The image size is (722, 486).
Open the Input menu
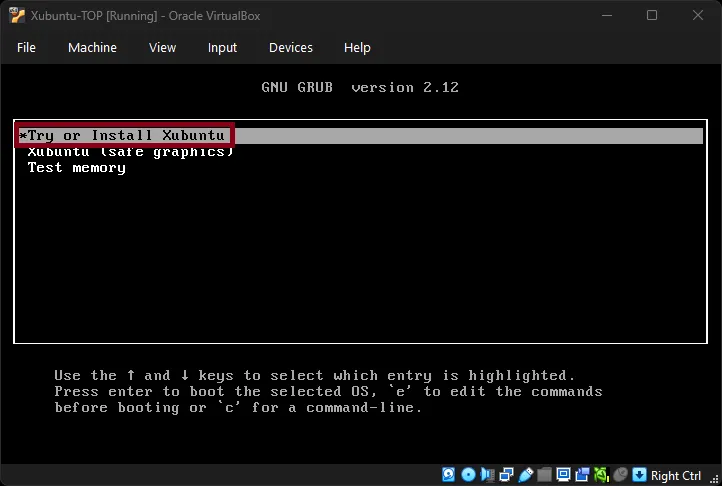[222, 48]
